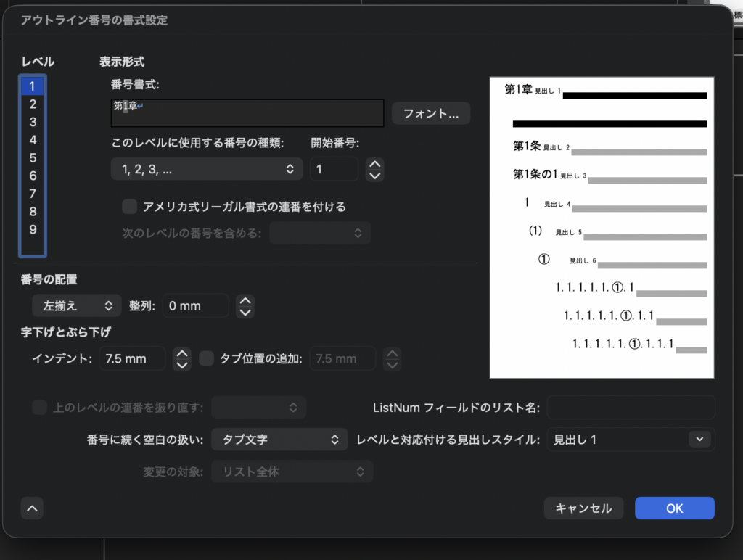Image resolution: width=743 pixels, height=560 pixels.
Task: Open 番号に続く空白の扱い タブ文字 dropdown
Action: (x=279, y=440)
